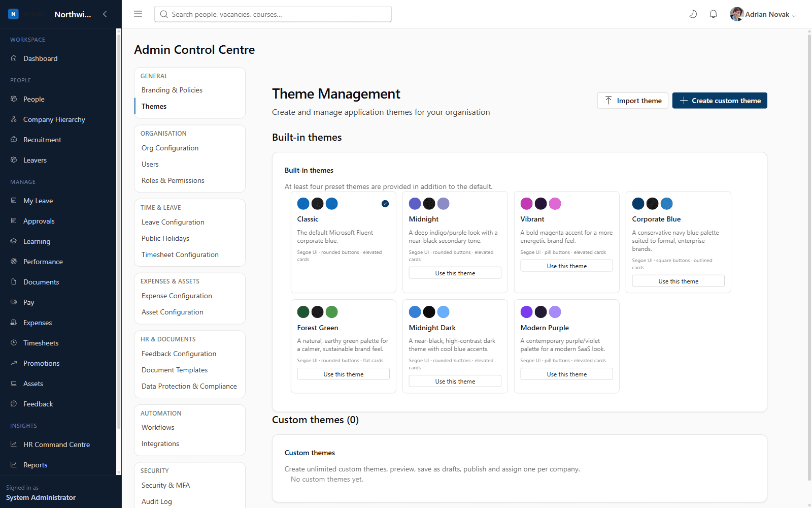This screenshot has width=812, height=508.
Task: Open Branding & Policies settings
Action: click(172, 90)
